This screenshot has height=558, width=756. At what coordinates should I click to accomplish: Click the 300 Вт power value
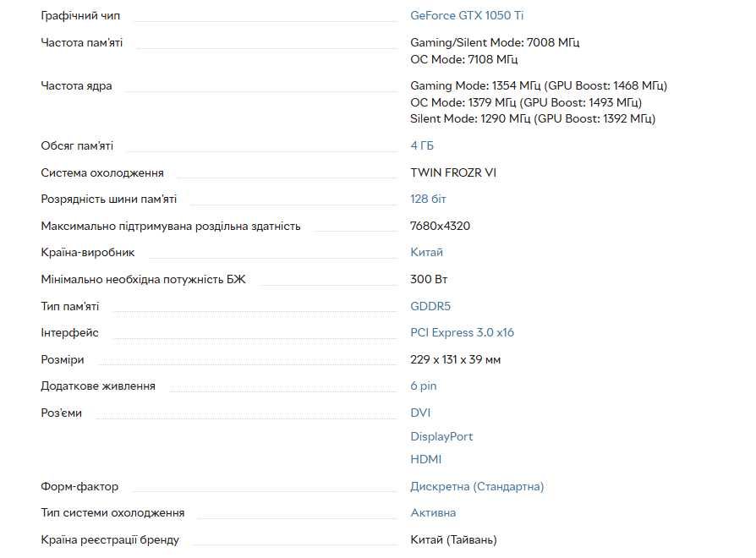pos(427,279)
